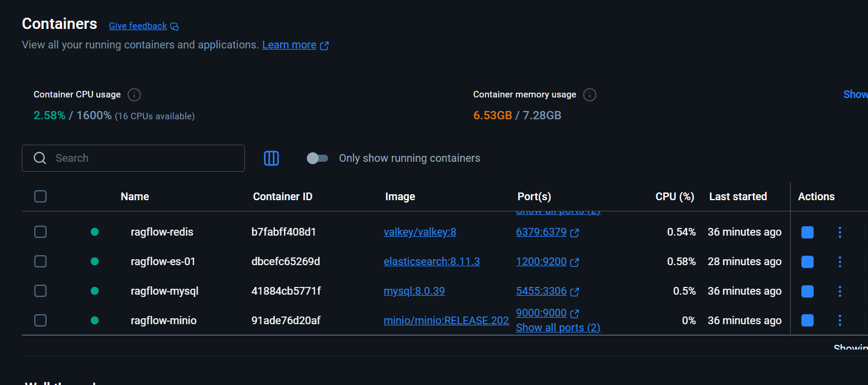The width and height of the screenshot is (868, 385).
Task: Click container ID dbcefc65269d
Action: click(286, 262)
